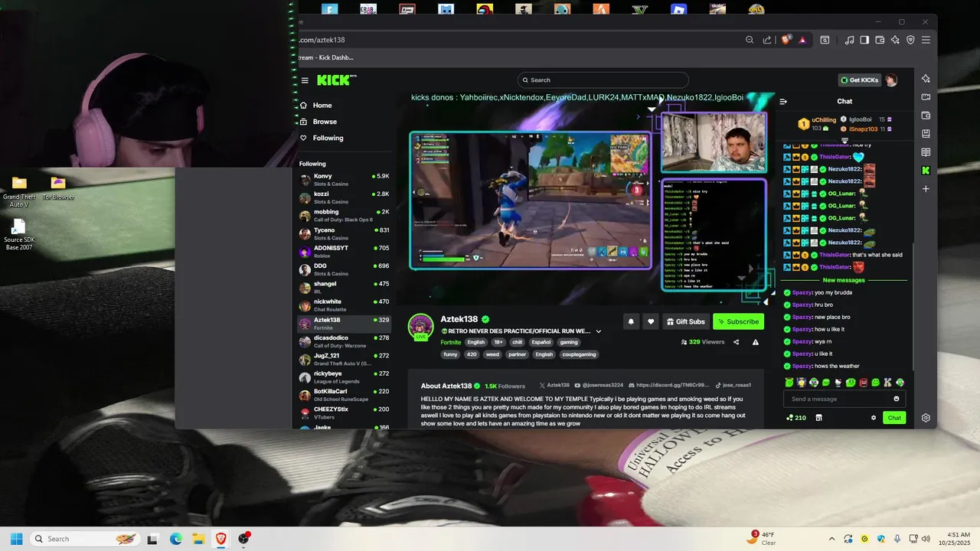The width and height of the screenshot is (980, 551).
Task: Open wallet icon in the browser sidebar
Action: click(926, 116)
